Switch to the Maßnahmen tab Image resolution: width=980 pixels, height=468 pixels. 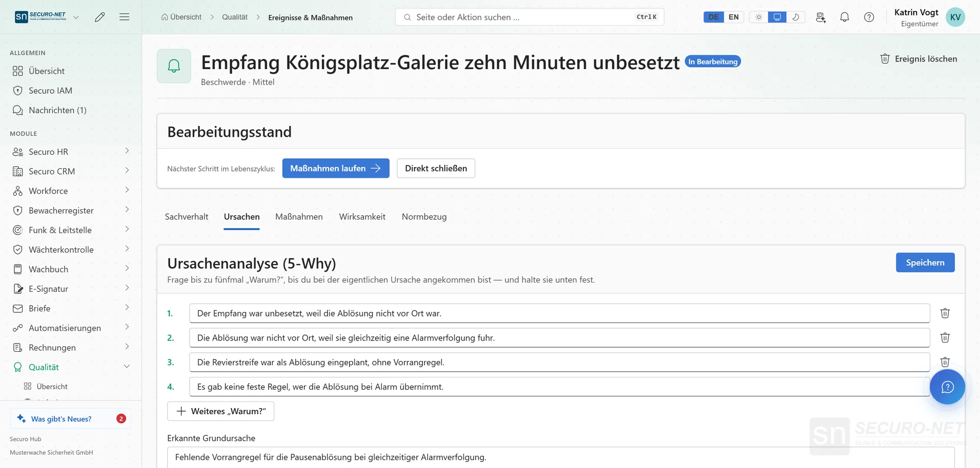(x=299, y=217)
